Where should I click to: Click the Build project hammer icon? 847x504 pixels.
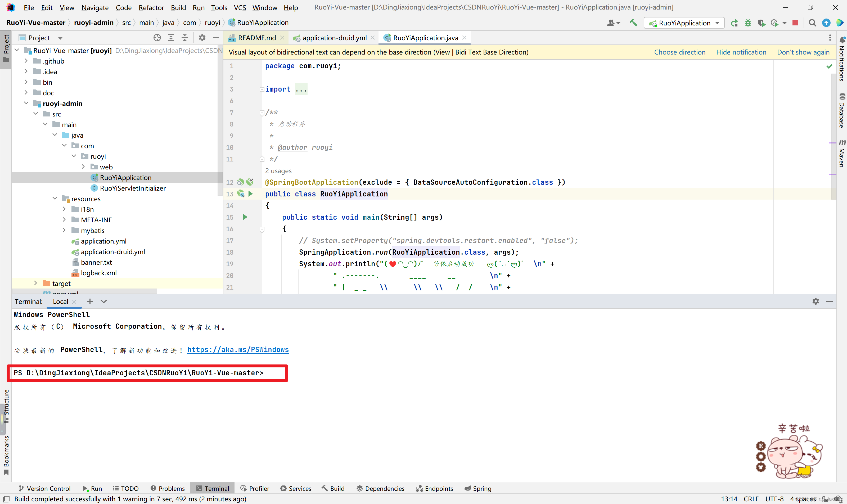click(633, 23)
